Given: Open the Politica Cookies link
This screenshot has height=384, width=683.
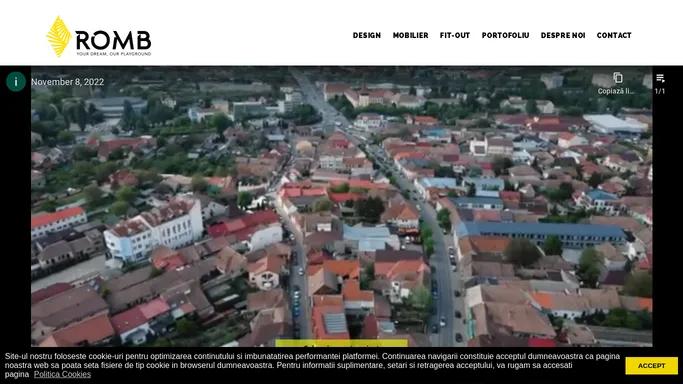Looking at the screenshot, I should point(62,374).
